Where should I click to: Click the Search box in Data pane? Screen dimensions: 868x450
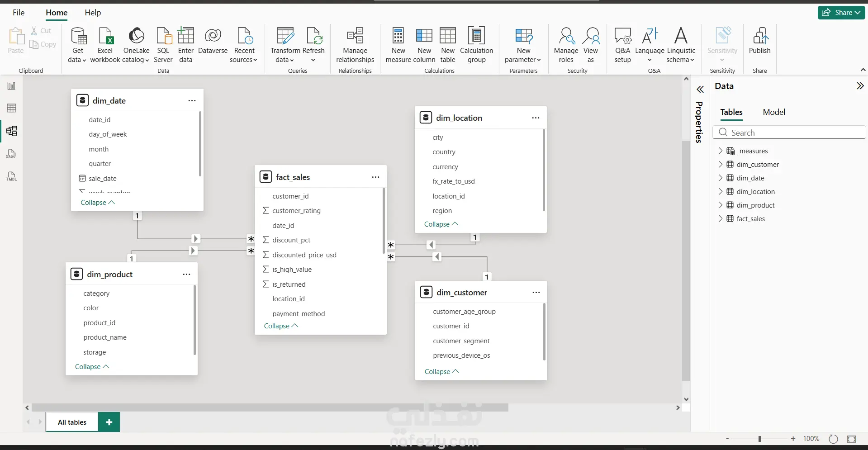point(789,133)
